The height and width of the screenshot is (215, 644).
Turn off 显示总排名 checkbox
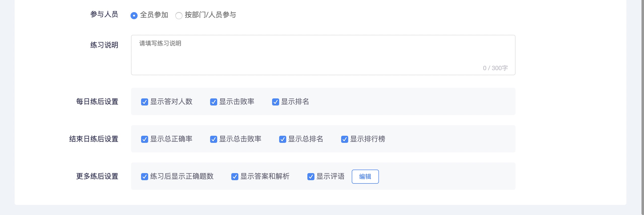283,139
